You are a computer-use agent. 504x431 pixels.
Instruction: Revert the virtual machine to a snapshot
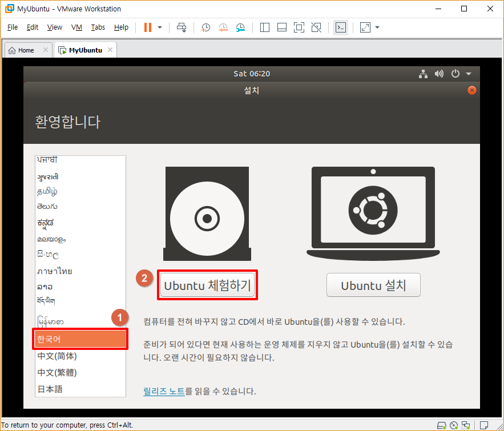(223, 27)
